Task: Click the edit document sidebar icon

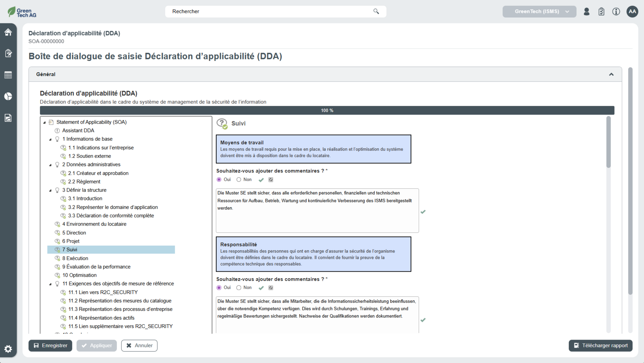Action: click(x=8, y=53)
